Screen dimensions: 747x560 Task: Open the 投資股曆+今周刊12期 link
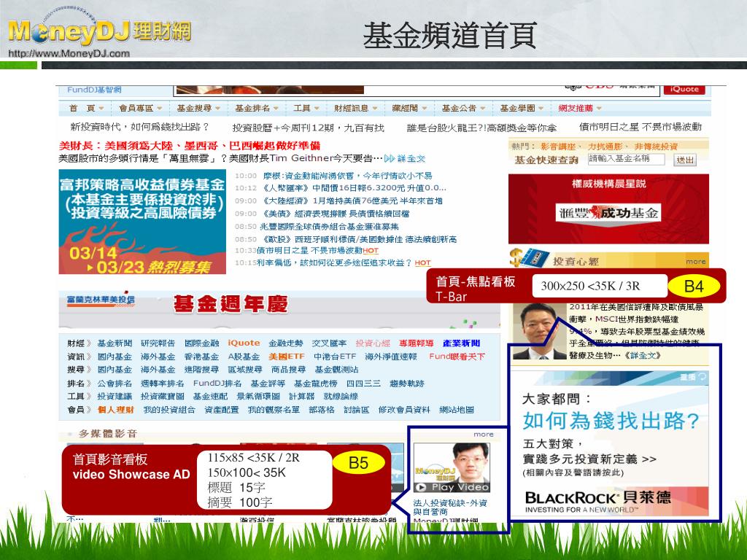pos(308,128)
